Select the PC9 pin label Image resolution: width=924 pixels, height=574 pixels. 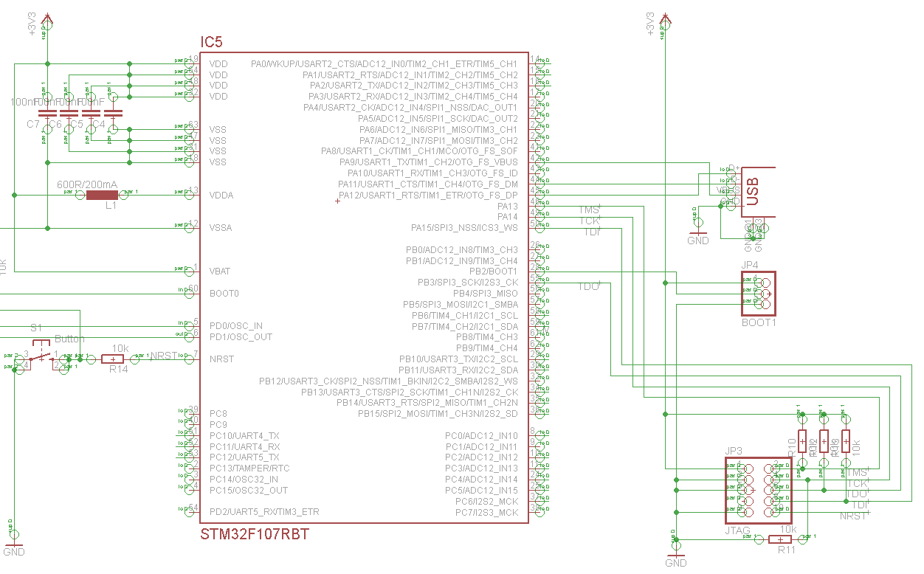[x=218, y=425]
